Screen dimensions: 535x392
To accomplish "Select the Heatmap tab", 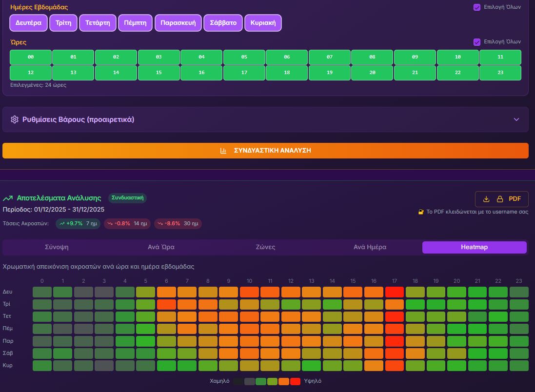I will [x=474, y=247].
